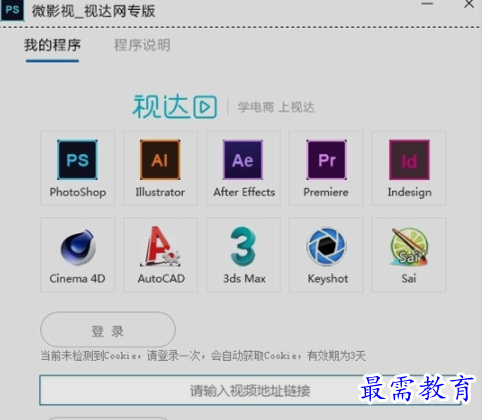Focus the 请输入视频地址链接 input field

point(250,390)
